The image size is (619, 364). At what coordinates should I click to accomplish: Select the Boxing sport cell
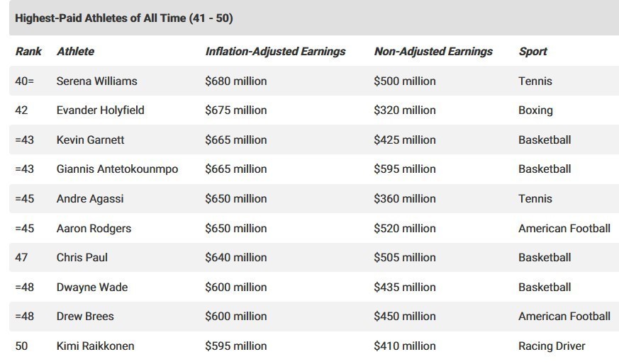point(535,110)
